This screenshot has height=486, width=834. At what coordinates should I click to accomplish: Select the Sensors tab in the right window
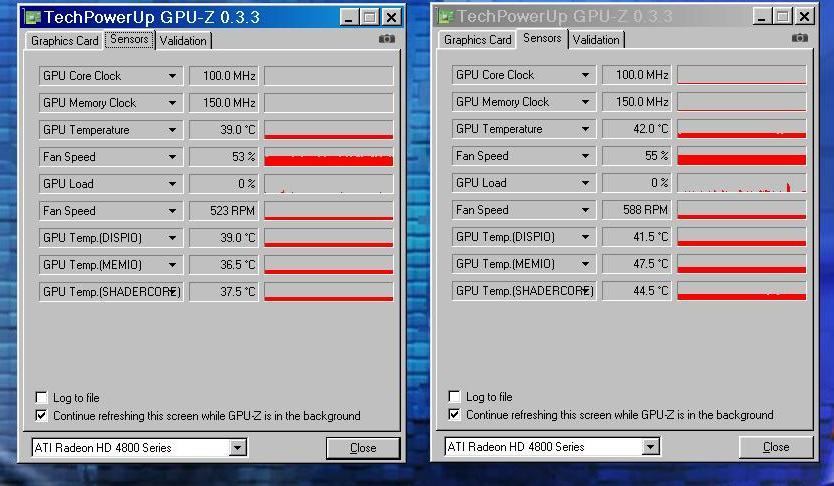[542, 38]
